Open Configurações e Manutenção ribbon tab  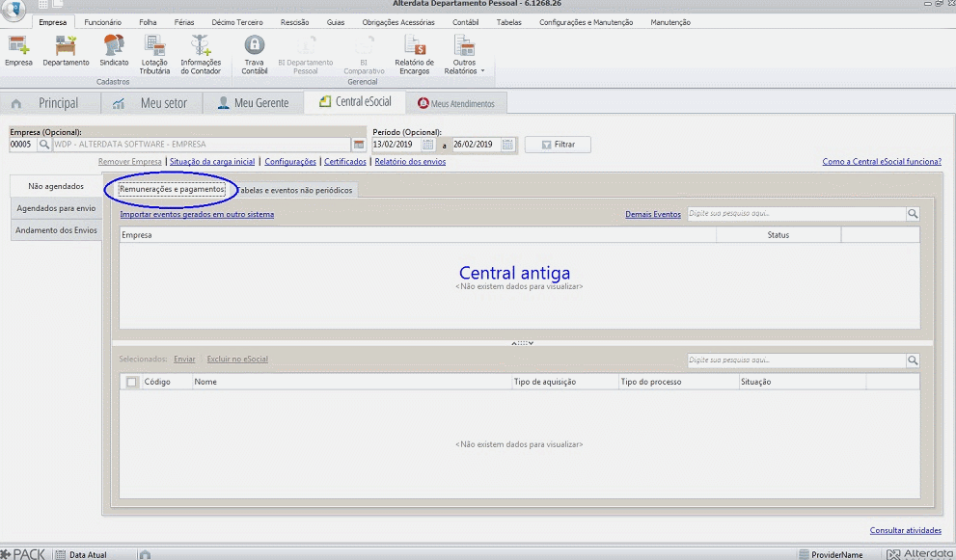(x=586, y=22)
